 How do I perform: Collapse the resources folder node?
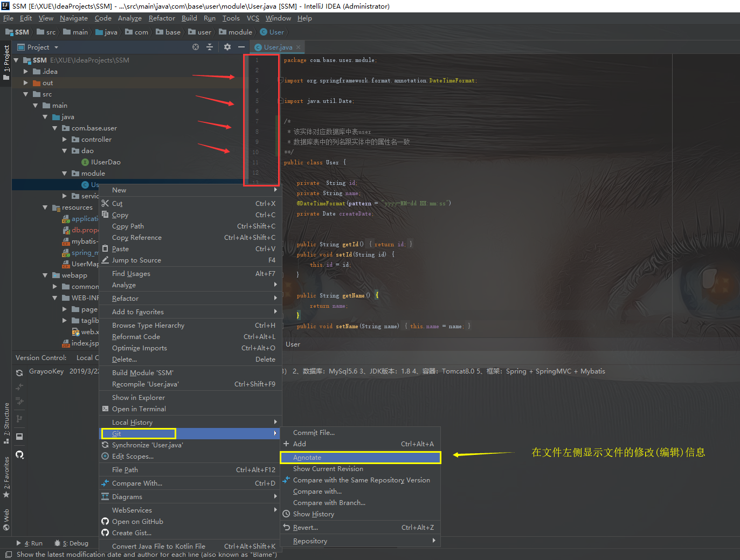coord(45,207)
